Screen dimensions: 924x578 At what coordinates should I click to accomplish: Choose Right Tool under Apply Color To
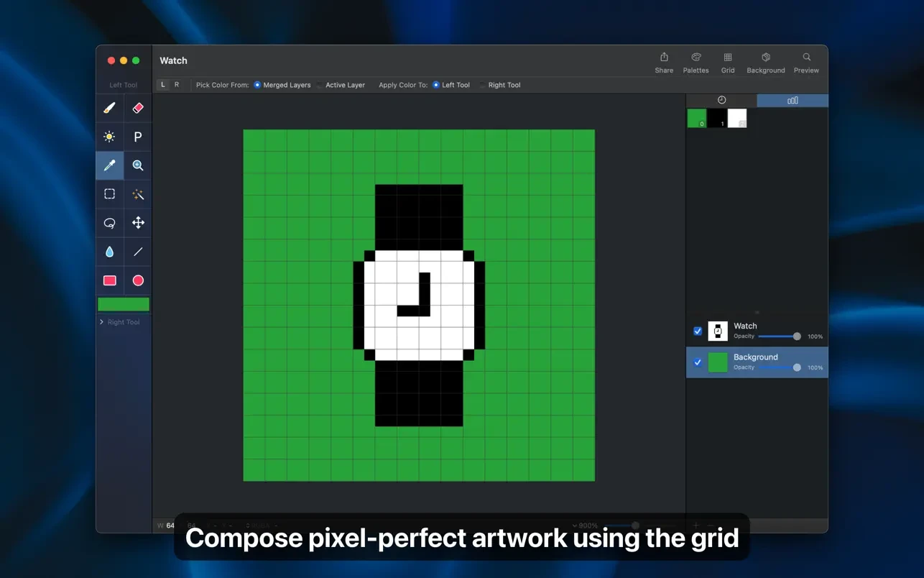coord(483,85)
